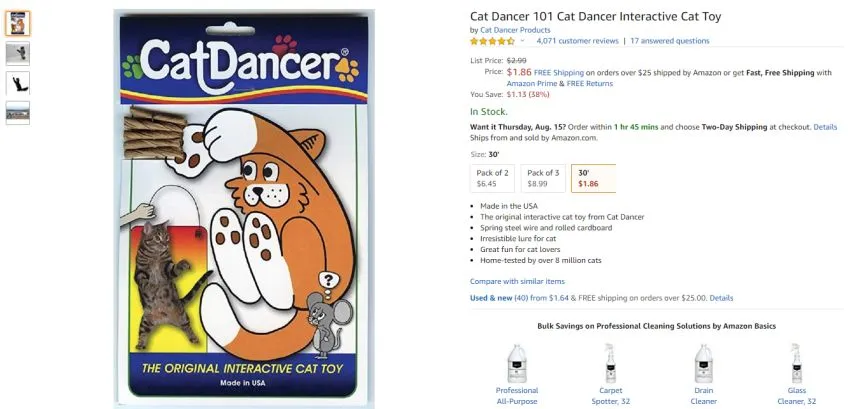Click the FREE Shipping link
This screenshot has height=409, width=849.
click(x=559, y=73)
